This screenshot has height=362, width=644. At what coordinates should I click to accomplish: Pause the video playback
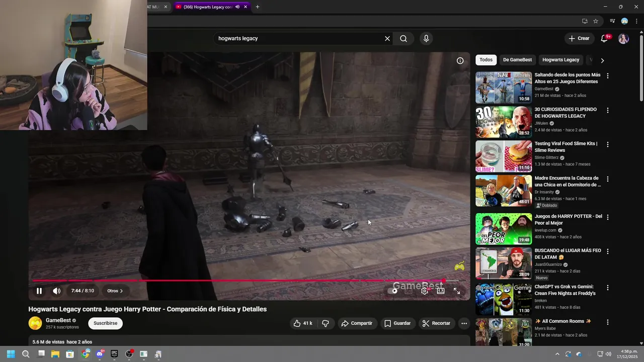[x=39, y=291]
